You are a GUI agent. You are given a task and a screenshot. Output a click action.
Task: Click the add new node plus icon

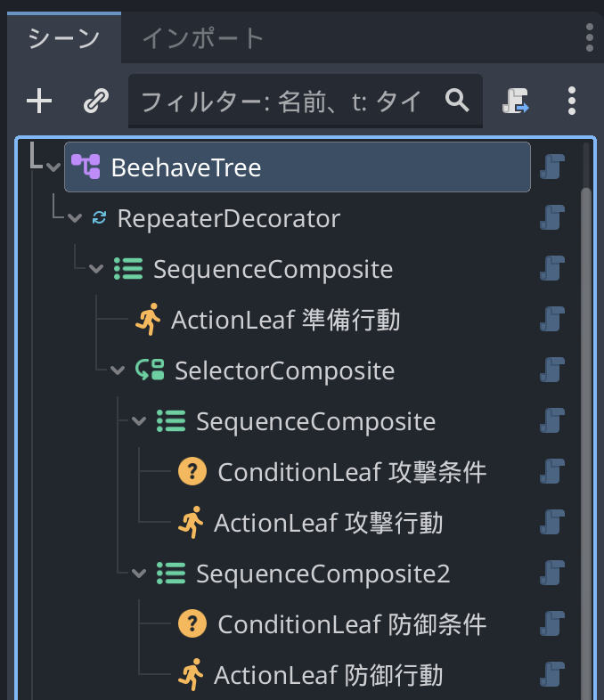coord(38,102)
